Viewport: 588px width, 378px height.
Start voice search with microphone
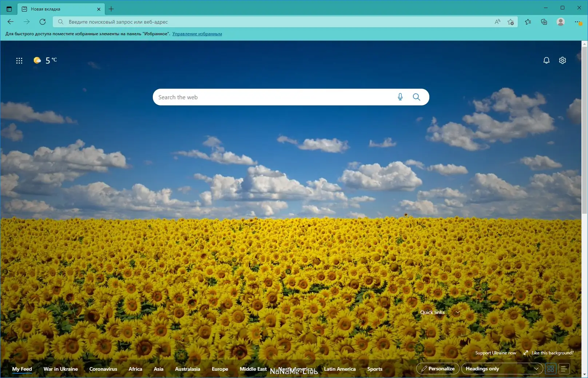[x=400, y=97]
